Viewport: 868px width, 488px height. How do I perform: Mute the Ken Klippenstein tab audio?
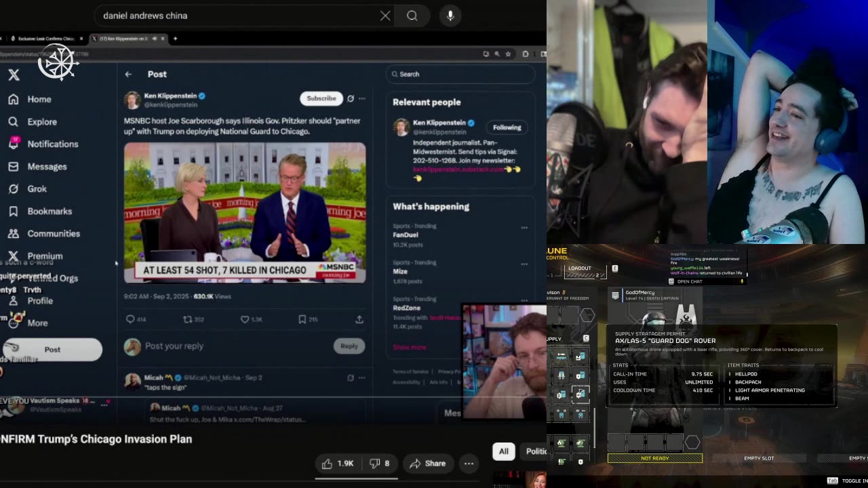click(155, 39)
